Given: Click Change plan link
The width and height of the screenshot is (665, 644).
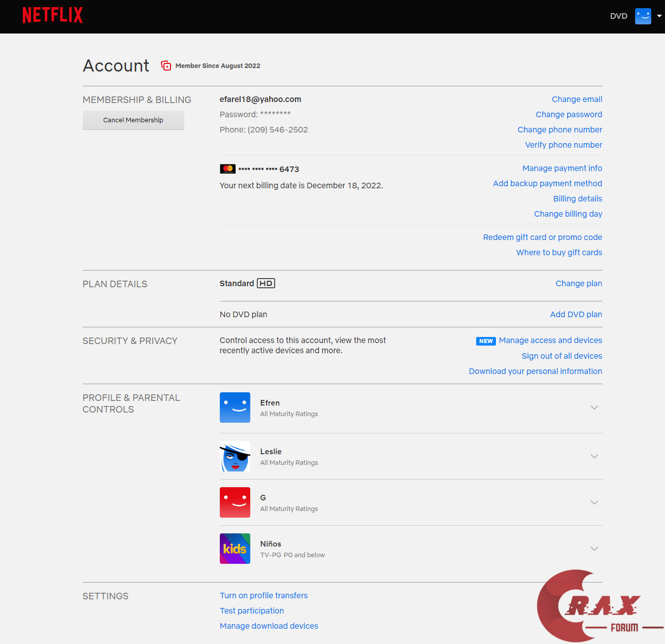Looking at the screenshot, I should (579, 284).
